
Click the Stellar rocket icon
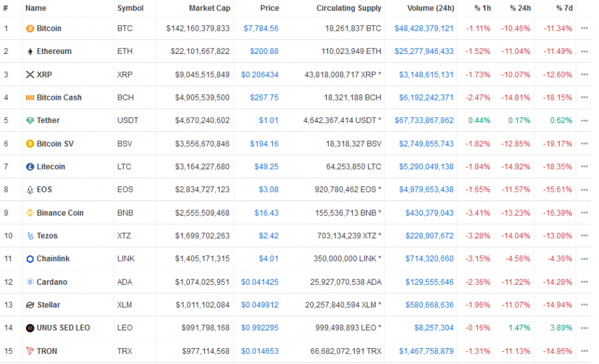point(30,305)
